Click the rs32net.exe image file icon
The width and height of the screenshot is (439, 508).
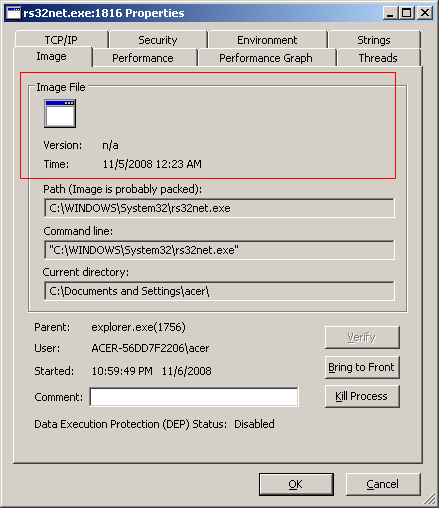60,114
